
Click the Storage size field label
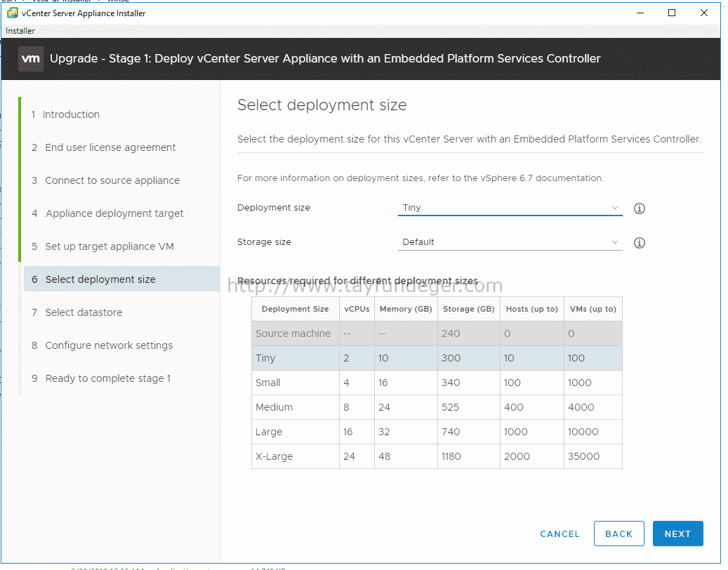point(264,242)
